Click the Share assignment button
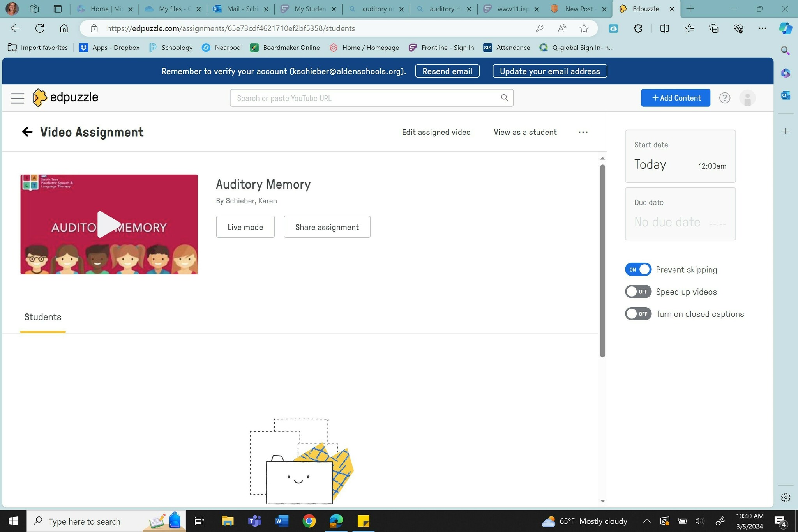 tap(327, 227)
